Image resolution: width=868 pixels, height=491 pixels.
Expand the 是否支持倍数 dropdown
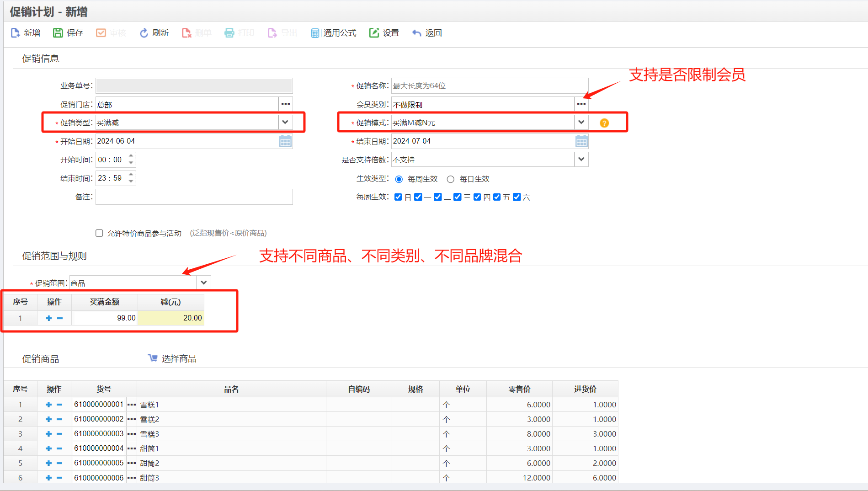coord(581,159)
